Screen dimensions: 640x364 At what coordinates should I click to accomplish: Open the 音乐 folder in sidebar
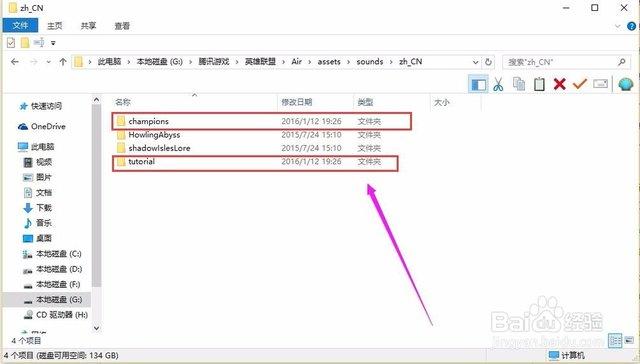coord(38,223)
